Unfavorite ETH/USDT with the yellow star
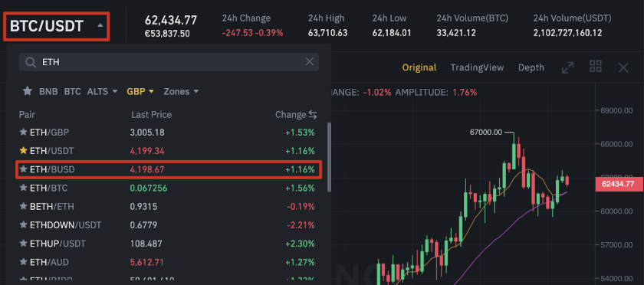The width and height of the screenshot is (644, 285). tap(24, 151)
